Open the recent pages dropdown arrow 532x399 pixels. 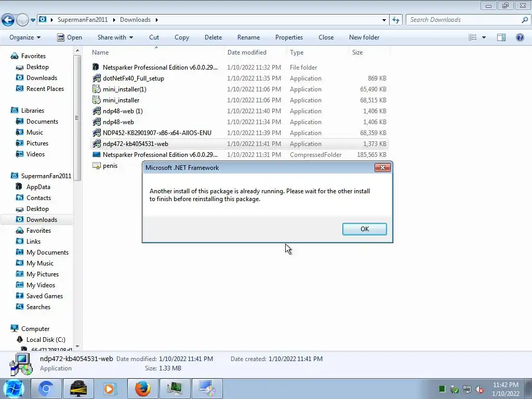click(33, 20)
